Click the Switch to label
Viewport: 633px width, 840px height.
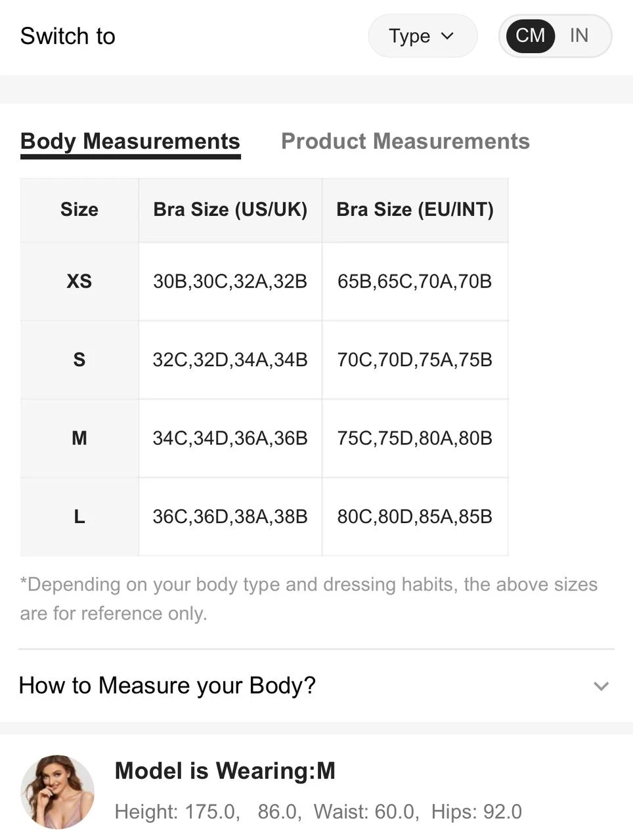[x=68, y=36]
